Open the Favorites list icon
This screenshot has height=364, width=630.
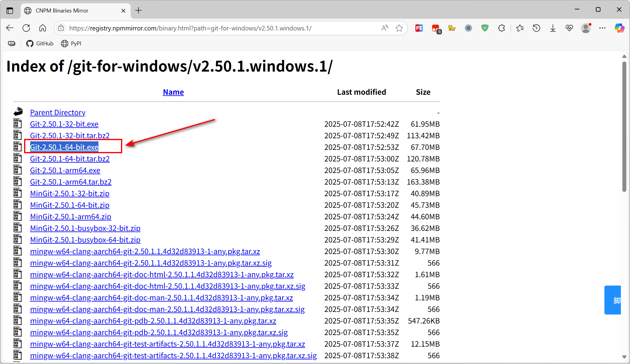pos(520,28)
